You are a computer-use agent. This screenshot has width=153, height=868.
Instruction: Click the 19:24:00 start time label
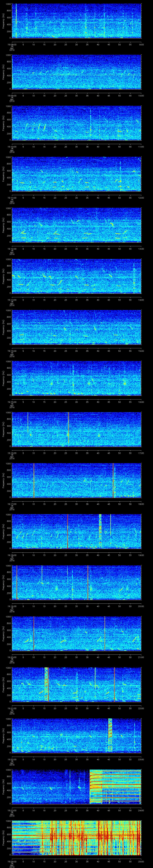12,861
